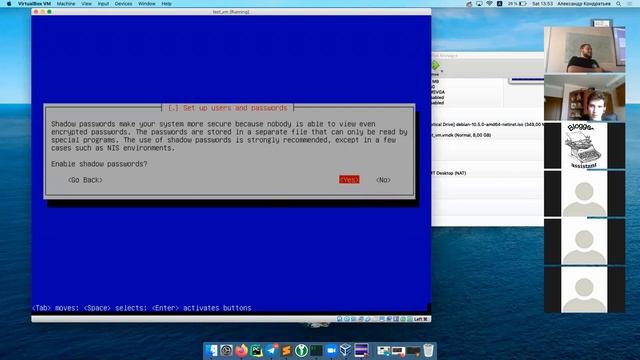Open the Help menu
Image resolution: width=640 pixels, height=360 pixels.
click(x=167, y=4)
